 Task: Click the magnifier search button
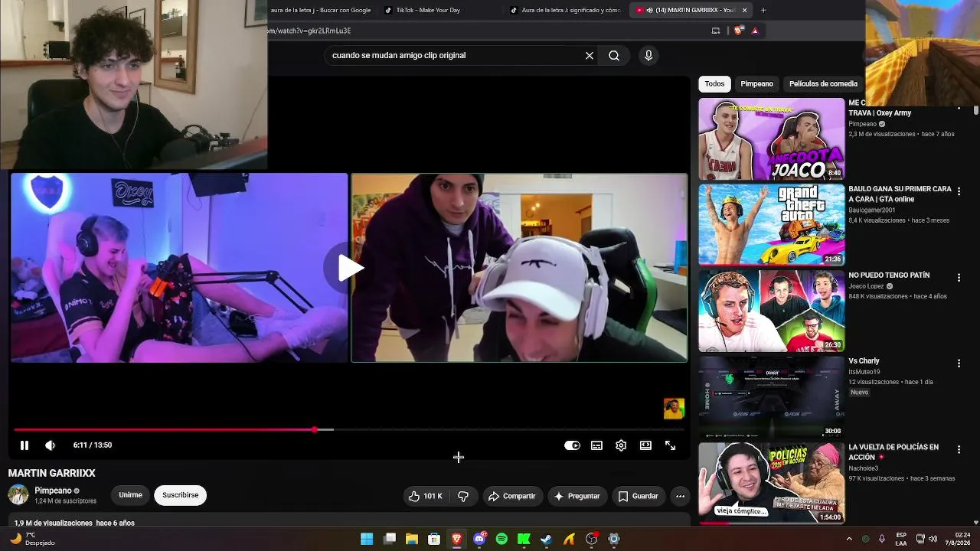(x=614, y=55)
